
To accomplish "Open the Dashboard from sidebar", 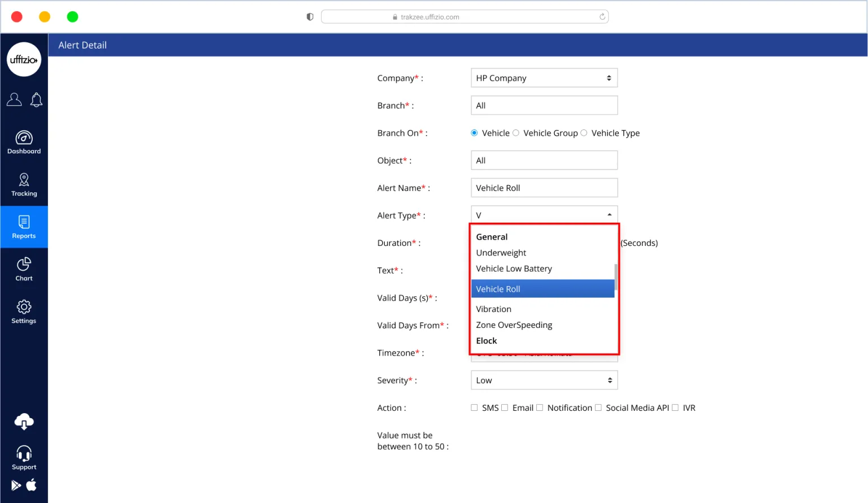I will point(24,142).
